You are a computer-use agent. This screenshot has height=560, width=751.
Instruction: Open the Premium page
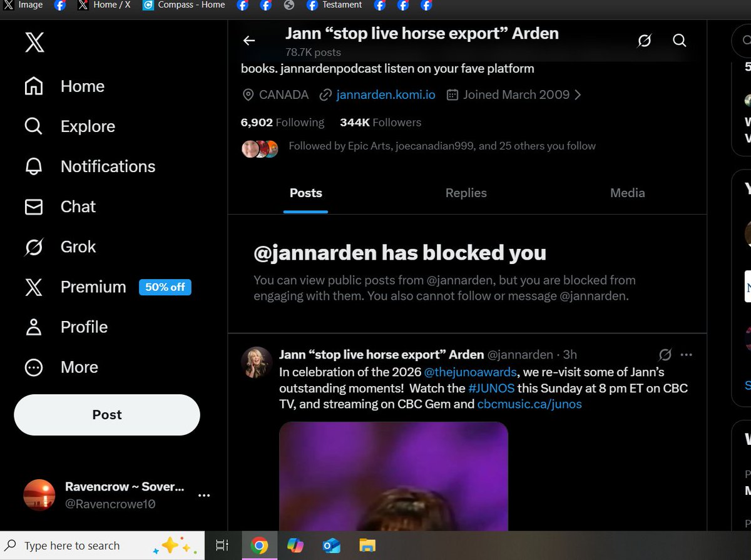tap(75, 287)
